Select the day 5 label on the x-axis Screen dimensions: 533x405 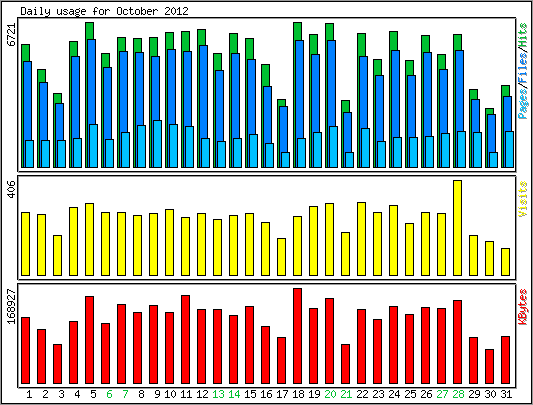coord(93,394)
